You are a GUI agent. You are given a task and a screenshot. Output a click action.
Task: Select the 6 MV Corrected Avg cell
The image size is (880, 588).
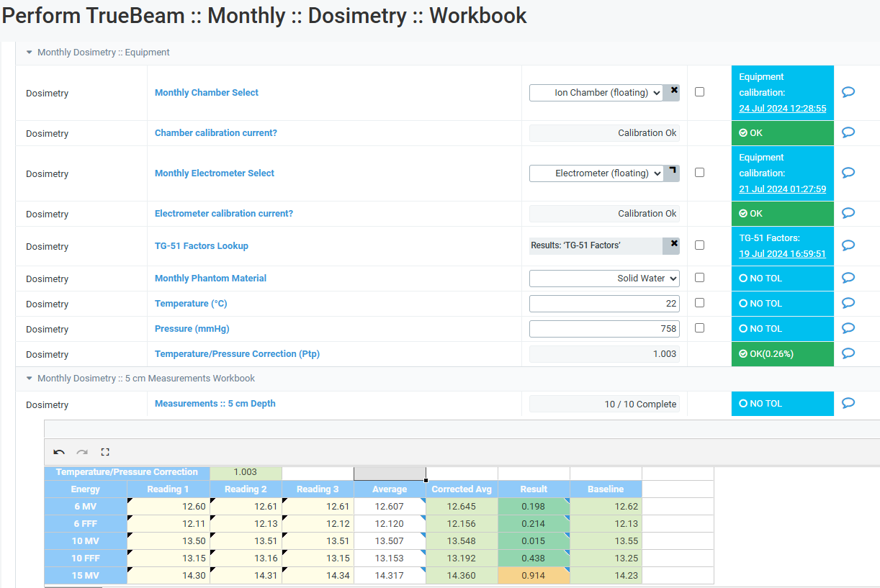(462, 506)
